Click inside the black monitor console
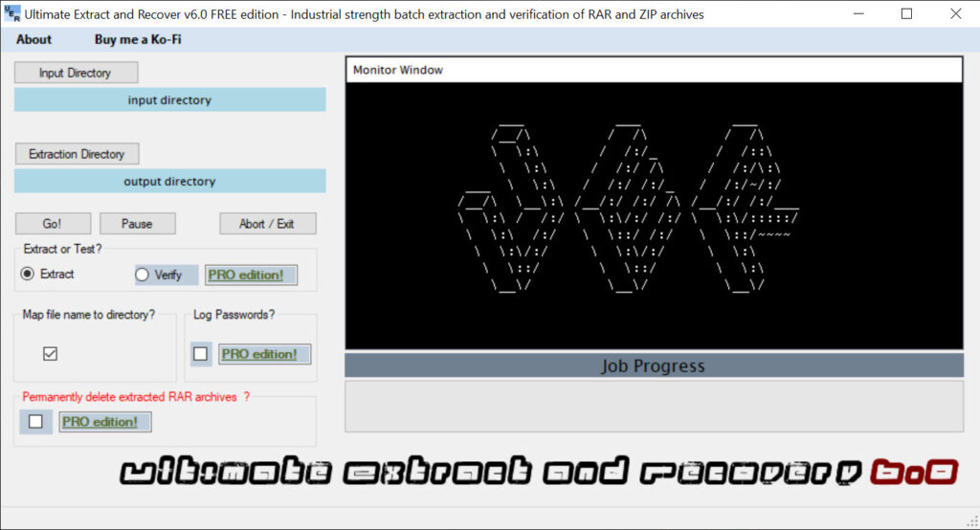This screenshot has height=530, width=980. pos(655,215)
